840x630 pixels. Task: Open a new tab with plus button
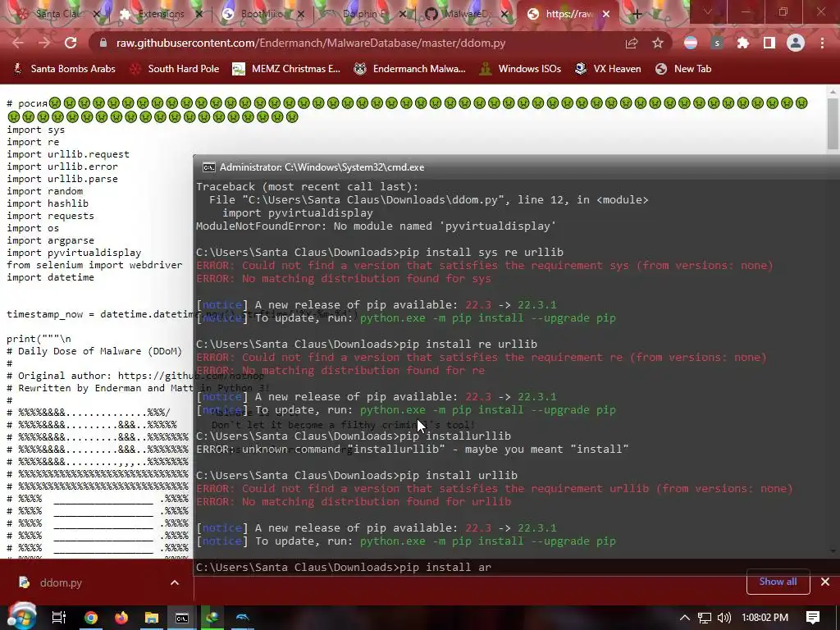(637, 14)
